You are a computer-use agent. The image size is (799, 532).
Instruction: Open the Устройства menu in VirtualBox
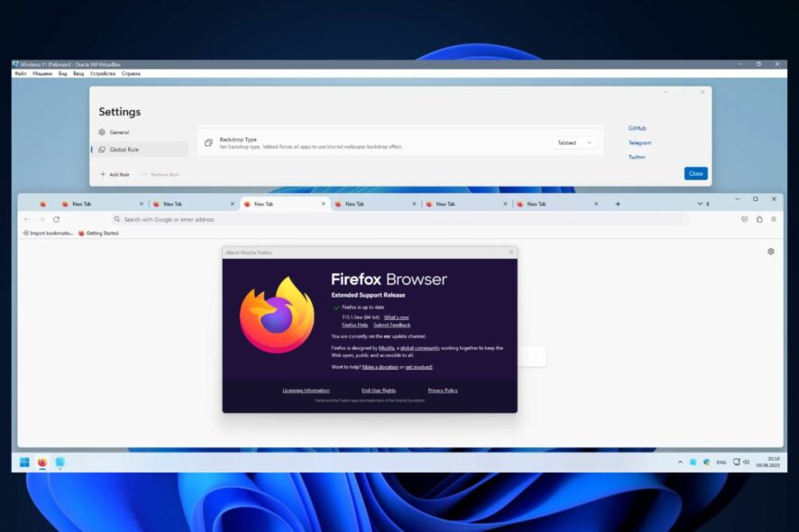pyautogui.click(x=103, y=73)
